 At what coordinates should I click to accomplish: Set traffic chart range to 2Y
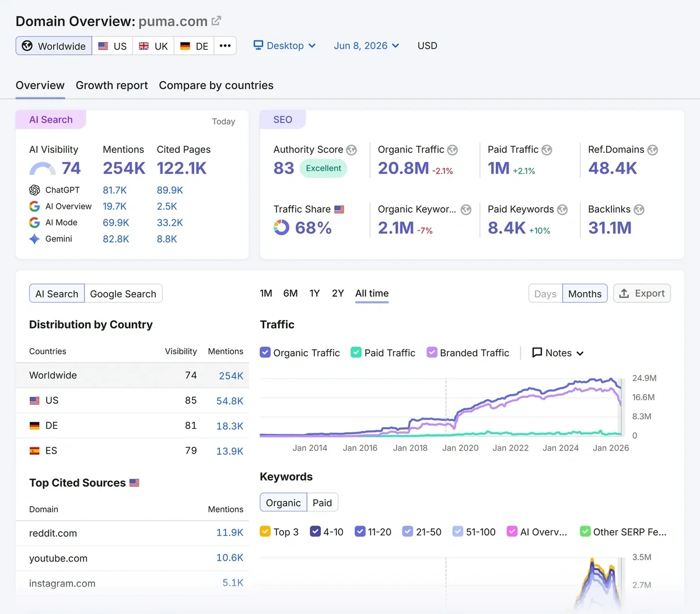338,293
